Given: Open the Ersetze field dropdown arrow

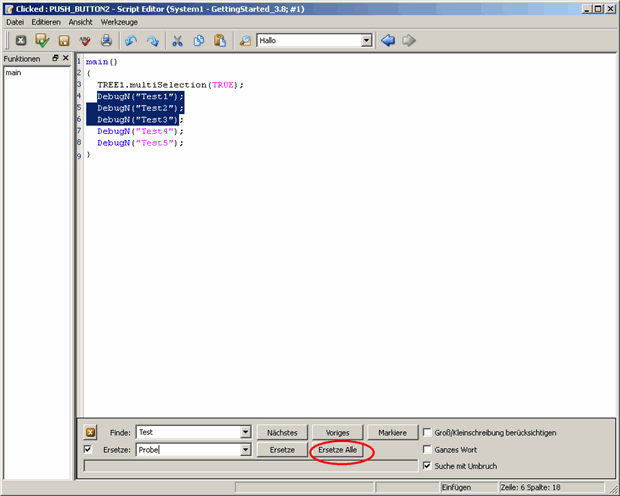Looking at the screenshot, I should 246,450.
